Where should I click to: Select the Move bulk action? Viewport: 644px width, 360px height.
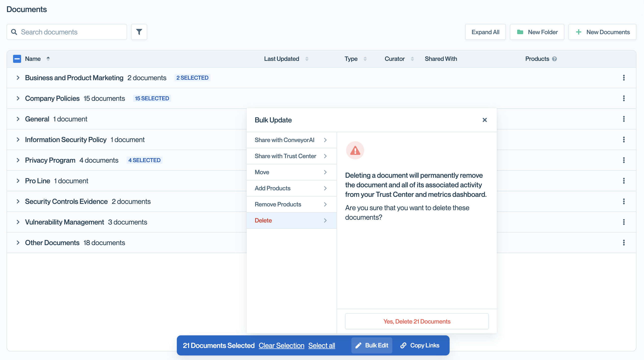coord(291,172)
